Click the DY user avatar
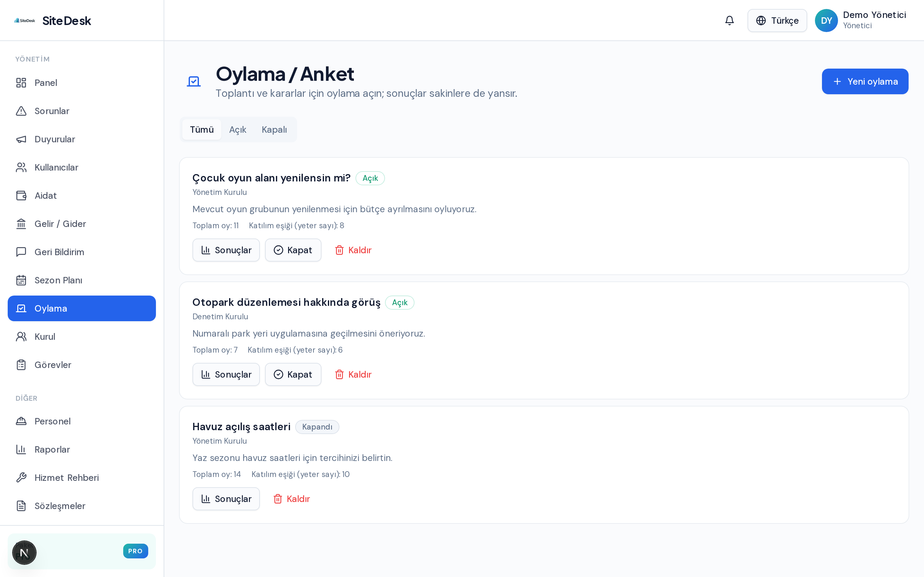The height and width of the screenshot is (577, 924). point(826,21)
